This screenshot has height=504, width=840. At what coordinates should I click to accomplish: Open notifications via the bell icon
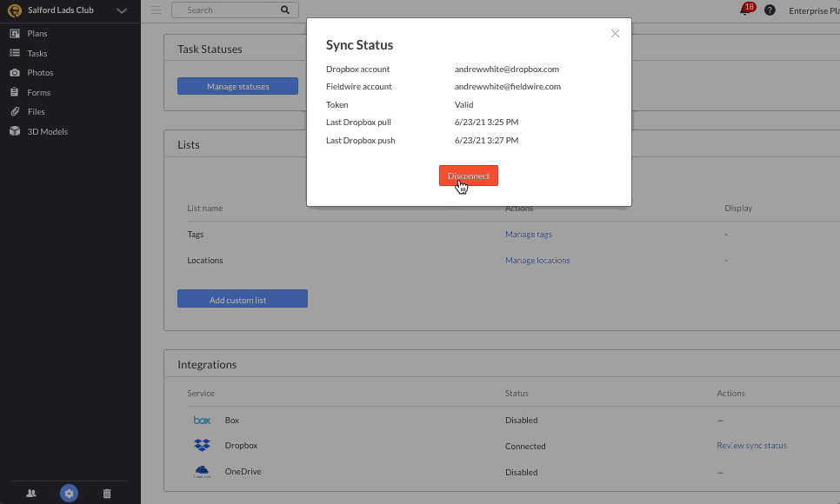pos(743,10)
